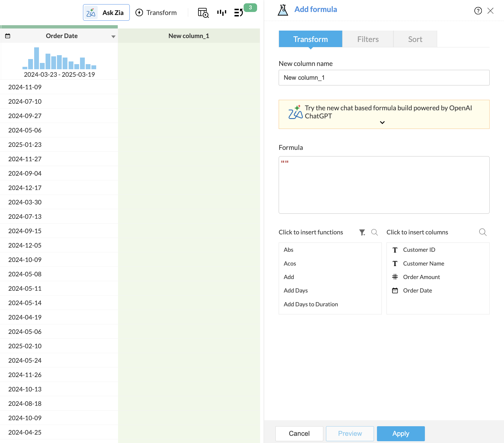
Task: Open the ruleset steps icon with badge 3
Action: coord(239,13)
